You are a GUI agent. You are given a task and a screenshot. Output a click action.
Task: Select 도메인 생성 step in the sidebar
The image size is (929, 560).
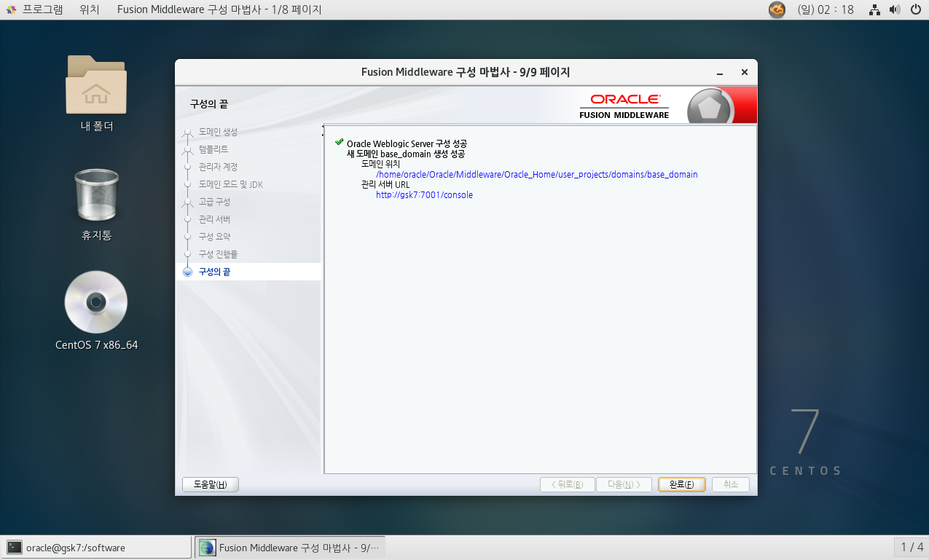pyautogui.click(x=218, y=132)
